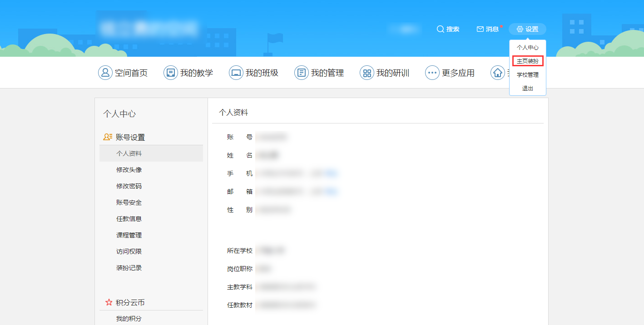Open 账号安全 settings page
Viewport: 644px width, 325px height.
click(129, 202)
